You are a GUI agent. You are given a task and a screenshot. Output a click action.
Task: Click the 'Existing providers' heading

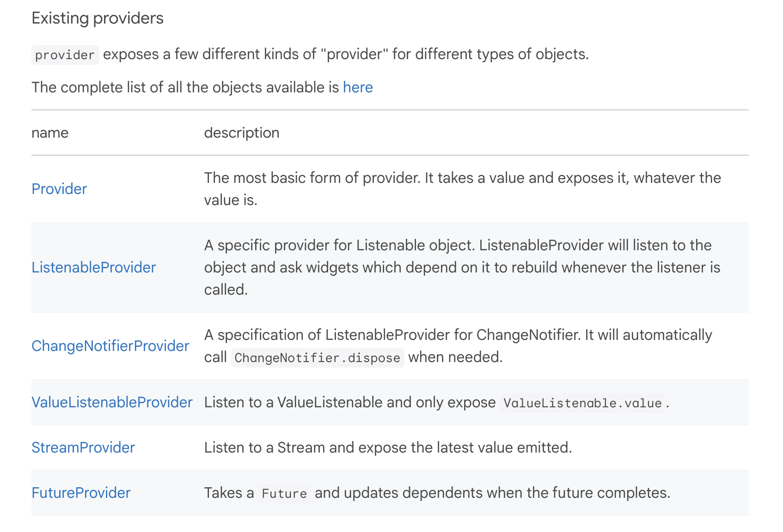(98, 18)
